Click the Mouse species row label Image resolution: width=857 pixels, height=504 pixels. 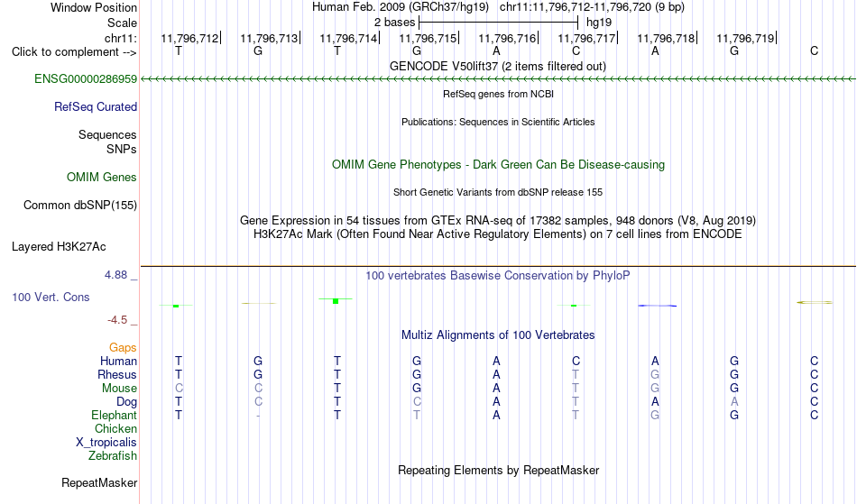pos(119,389)
